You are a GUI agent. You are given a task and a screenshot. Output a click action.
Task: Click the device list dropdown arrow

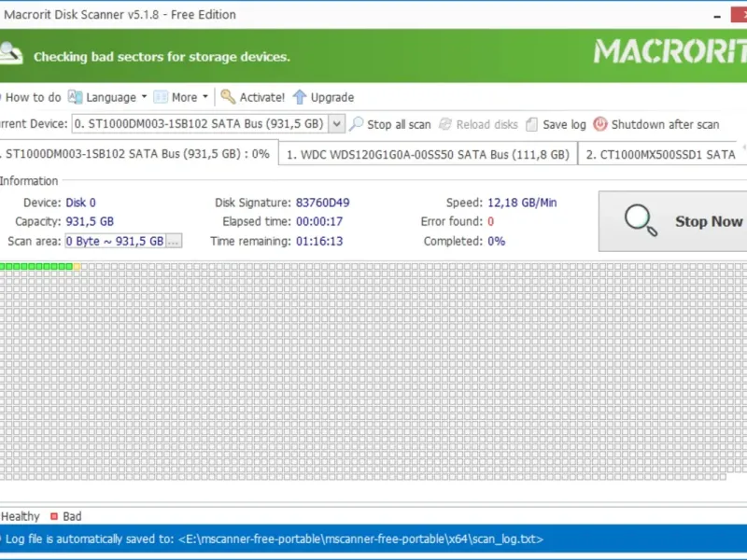coord(336,124)
